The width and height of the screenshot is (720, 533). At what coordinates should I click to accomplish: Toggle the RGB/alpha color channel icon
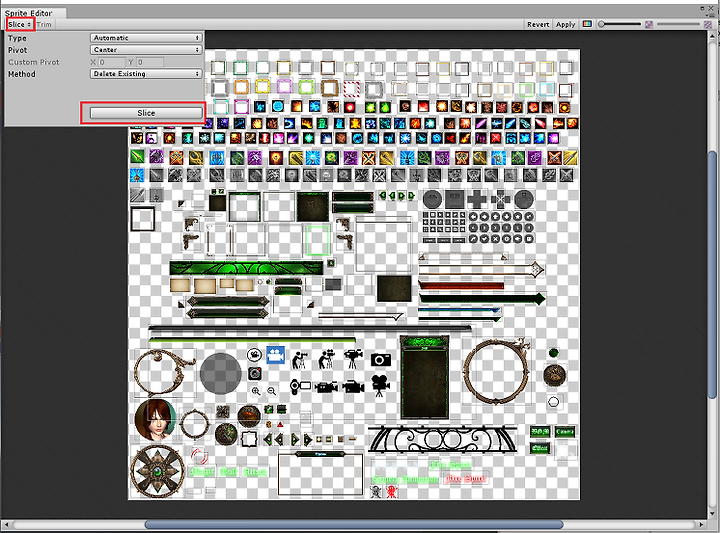coord(587,24)
